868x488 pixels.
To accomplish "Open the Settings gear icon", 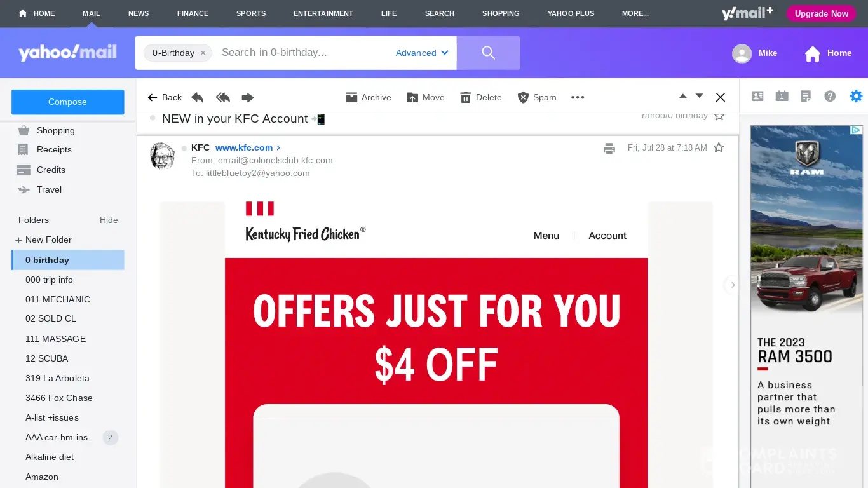I will click(857, 96).
